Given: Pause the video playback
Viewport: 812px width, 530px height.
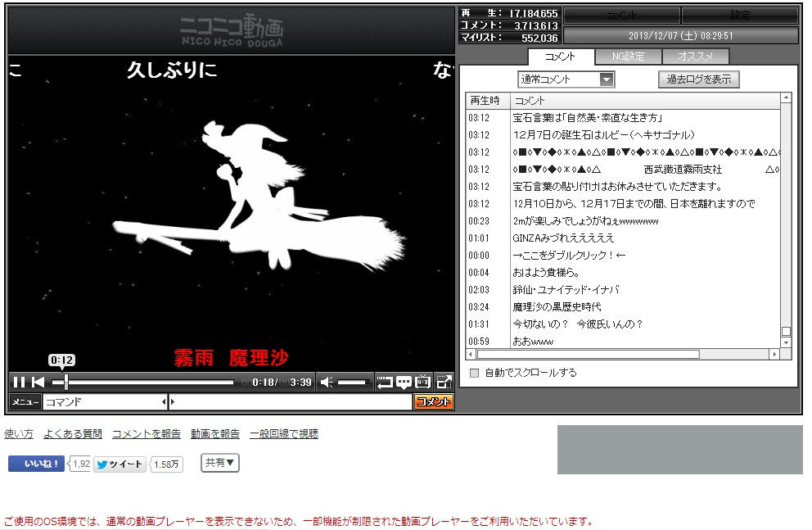Looking at the screenshot, I should (19, 383).
